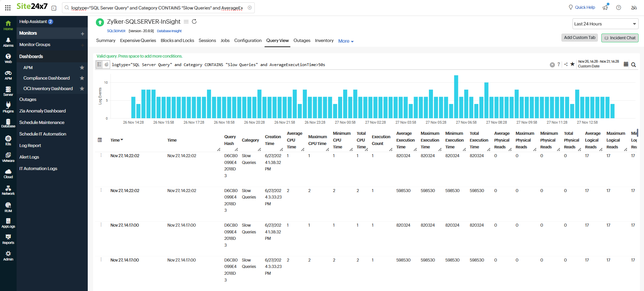The width and height of the screenshot is (644, 291).
Task: Share the current log query
Action: point(566,64)
